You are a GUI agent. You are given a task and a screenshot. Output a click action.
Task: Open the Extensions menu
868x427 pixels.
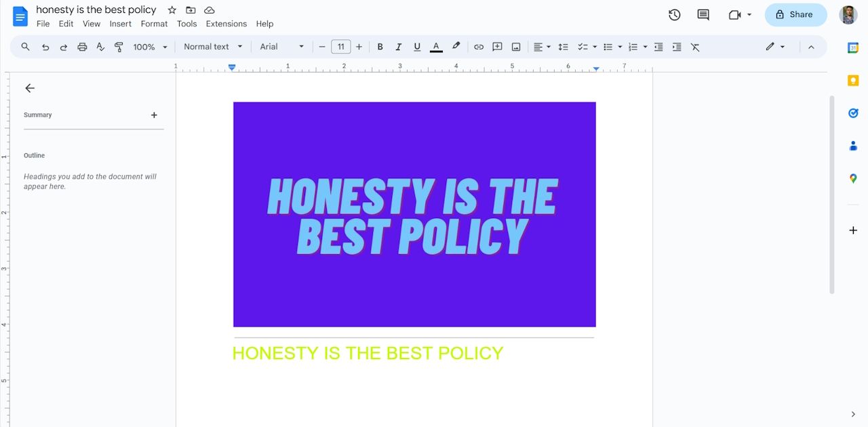[x=226, y=24]
